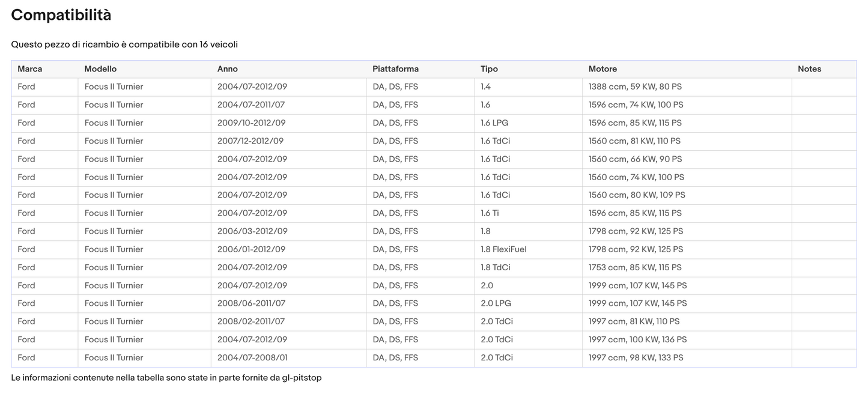Click the Marca column header

[x=30, y=69]
